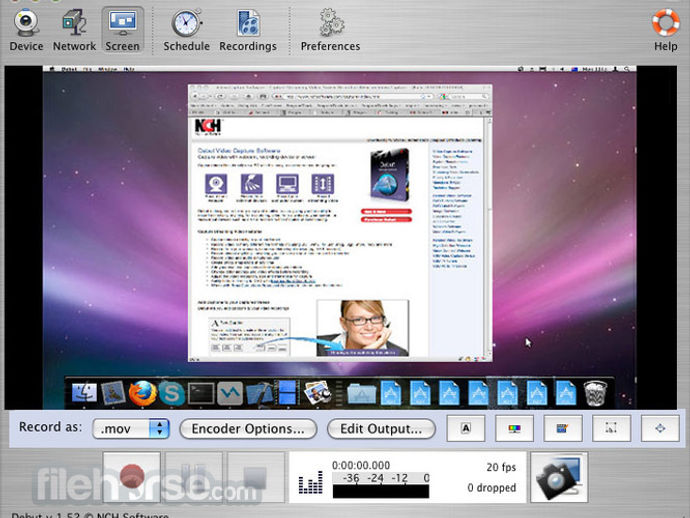The image size is (690, 518).
Task: Click the audio level meter bar
Action: [381, 491]
